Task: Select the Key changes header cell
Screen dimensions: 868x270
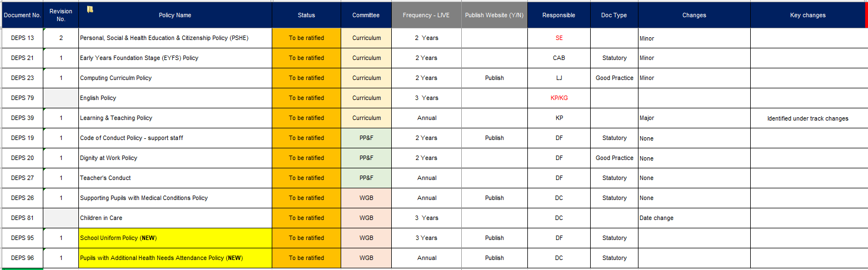Action: click(807, 15)
